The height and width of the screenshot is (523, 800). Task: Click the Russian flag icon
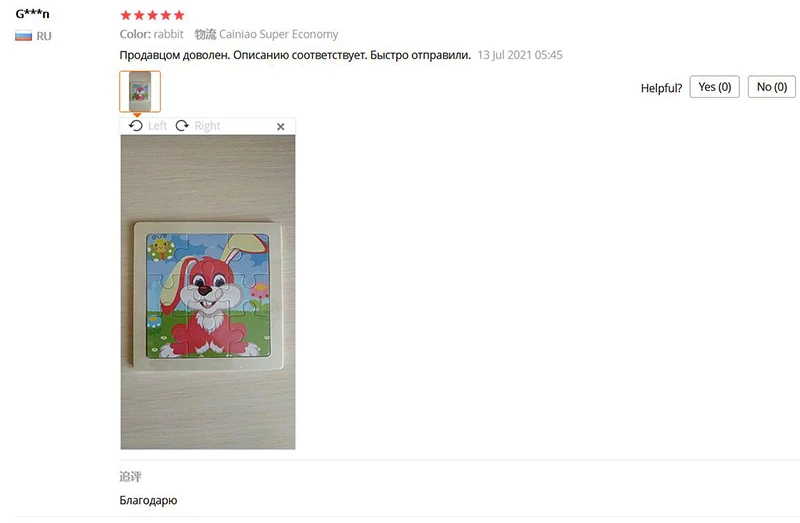pos(24,36)
